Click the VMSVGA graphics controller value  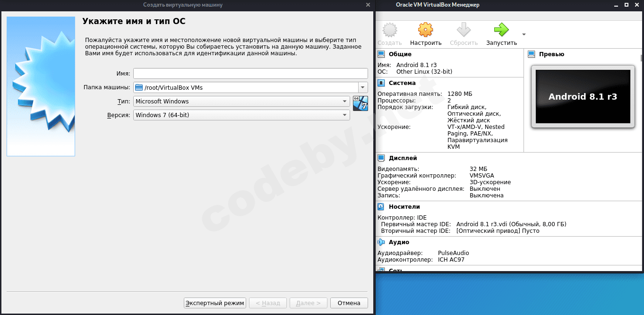click(x=482, y=176)
